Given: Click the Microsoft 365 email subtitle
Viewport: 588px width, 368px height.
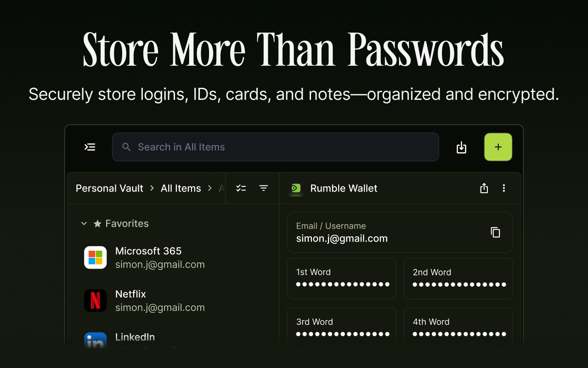Looking at the screenshot, I should click(160, 264).
